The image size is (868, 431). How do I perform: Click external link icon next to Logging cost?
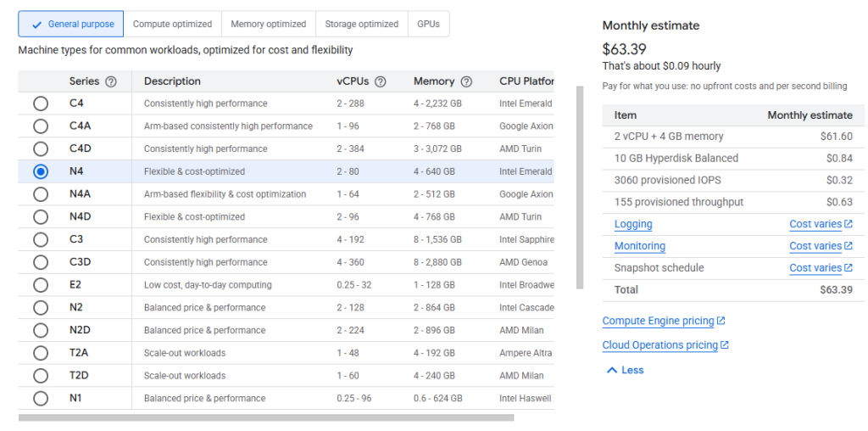click(x=848, y=225)
